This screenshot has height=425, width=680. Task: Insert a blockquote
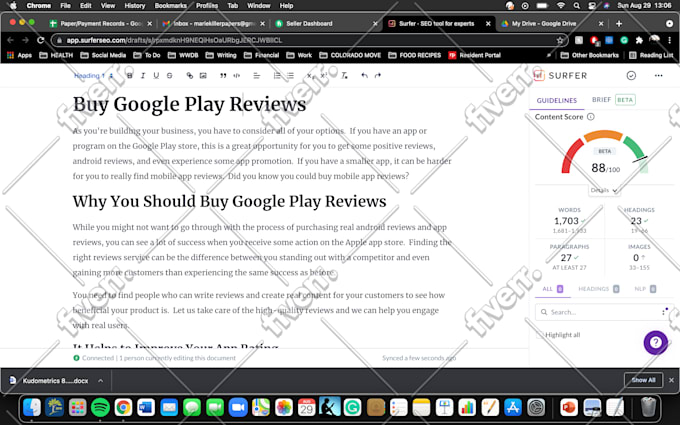pyautogui.click(x=223, y=75)
